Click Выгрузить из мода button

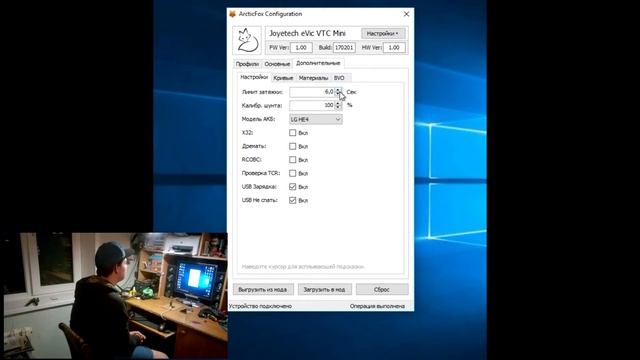[x=263, y=289]
